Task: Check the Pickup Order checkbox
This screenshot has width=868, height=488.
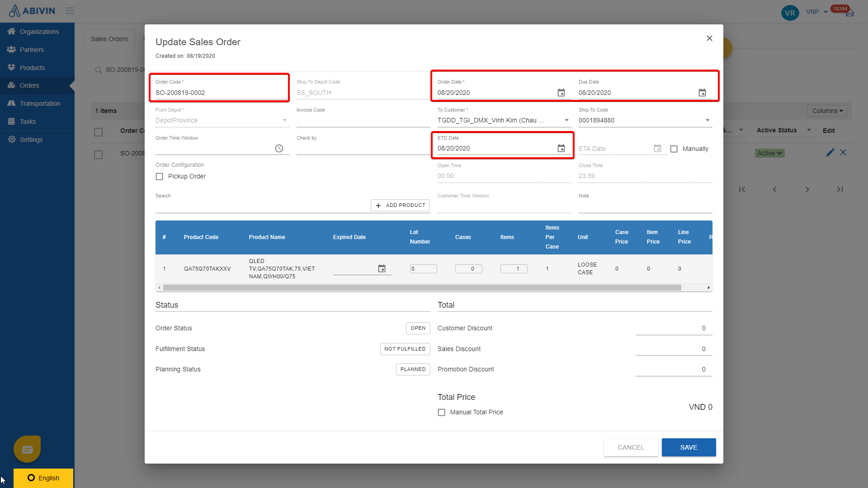Action: pos(159,176)
